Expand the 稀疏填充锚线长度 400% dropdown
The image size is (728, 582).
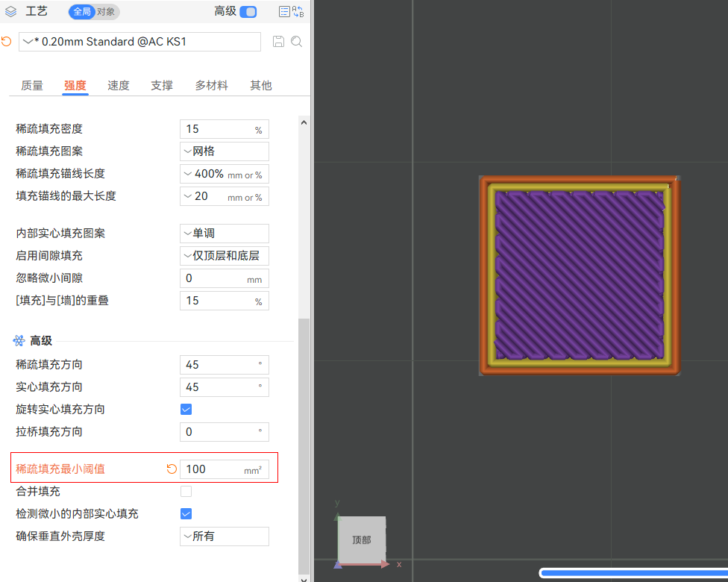[x=225, y=174]
